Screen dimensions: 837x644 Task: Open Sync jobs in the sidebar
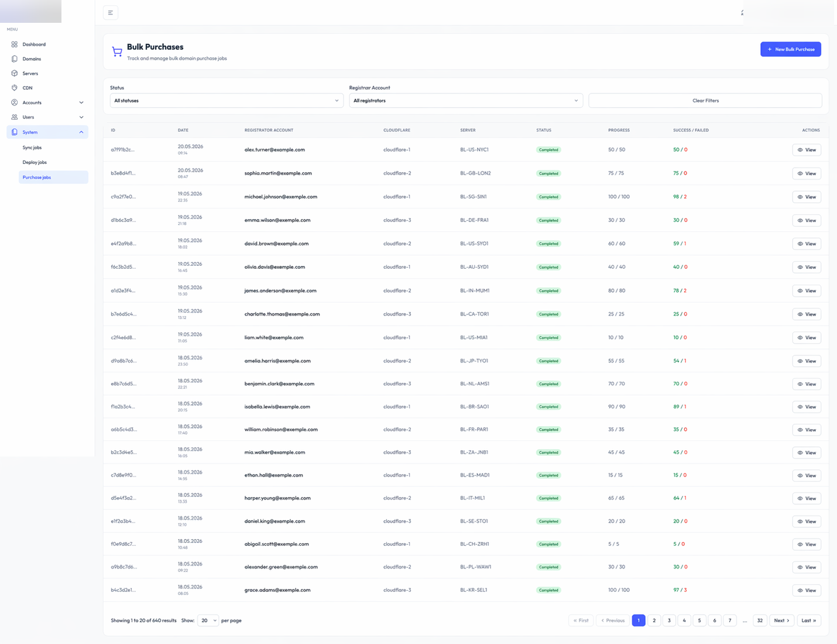pos(32,148)
